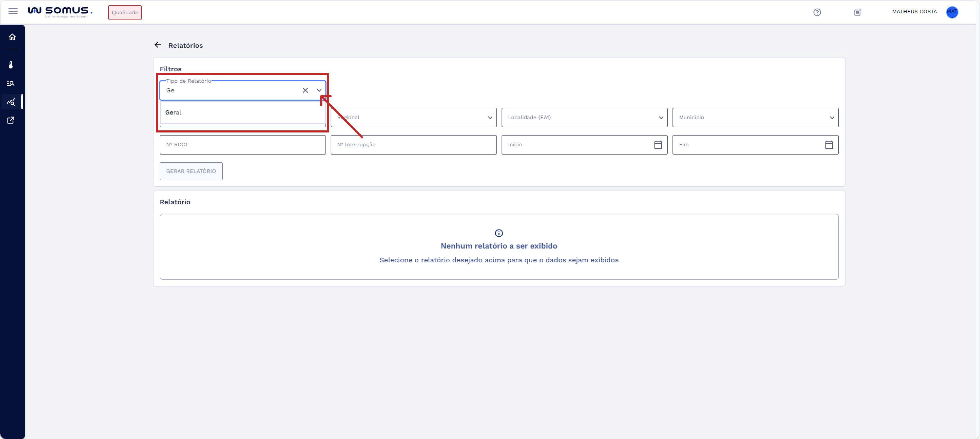Open the MATHEUS COSTA user avatar
This screenshot has height=439, width=980.
pyautogui.click(x=952, y=12)
